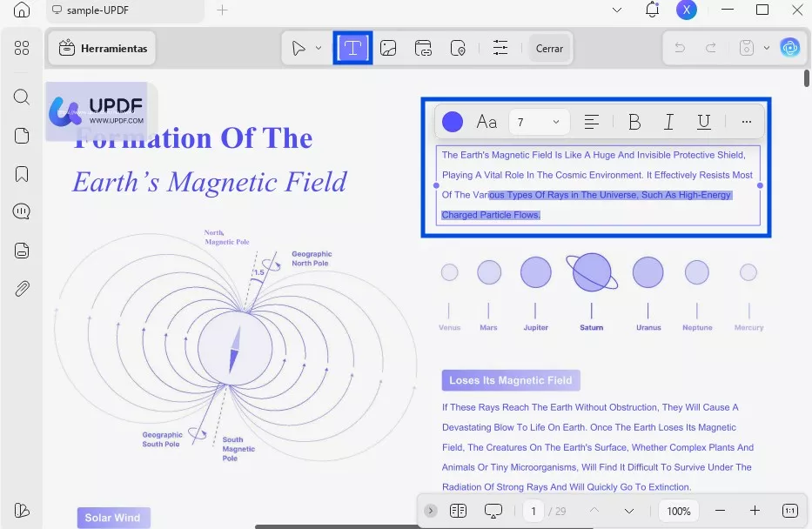
Task: Click the Insert image tool icon
Action: pyautogui.click(x=388, y=48)
